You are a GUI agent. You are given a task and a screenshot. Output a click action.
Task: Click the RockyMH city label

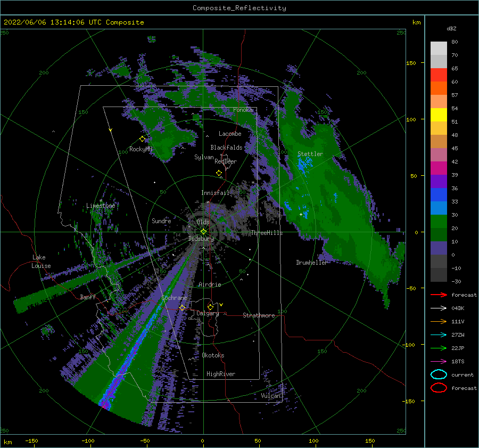141,149
